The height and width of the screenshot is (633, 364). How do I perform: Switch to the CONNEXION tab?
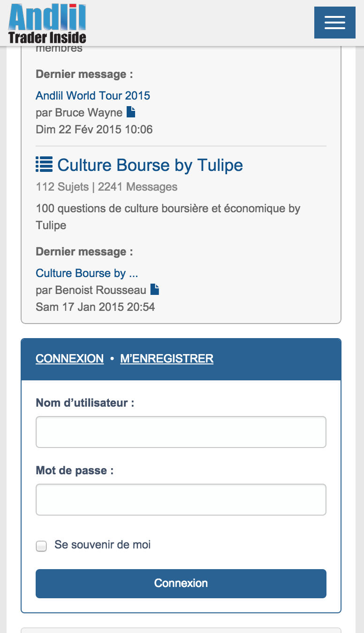click(x=69, y=359)
